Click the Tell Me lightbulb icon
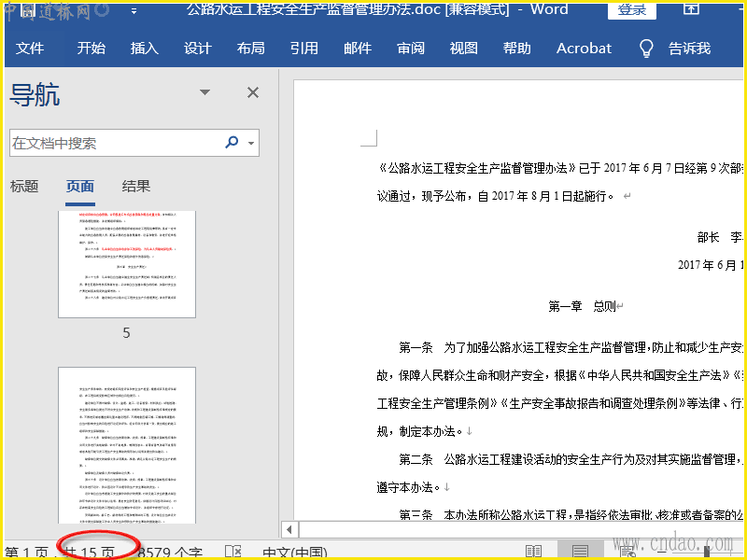The width and height of the screenshot is (747, 560). 646,49
